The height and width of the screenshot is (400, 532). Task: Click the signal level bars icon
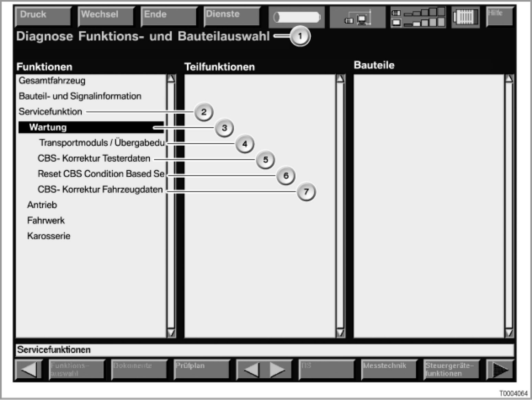[x=418, y=18]
